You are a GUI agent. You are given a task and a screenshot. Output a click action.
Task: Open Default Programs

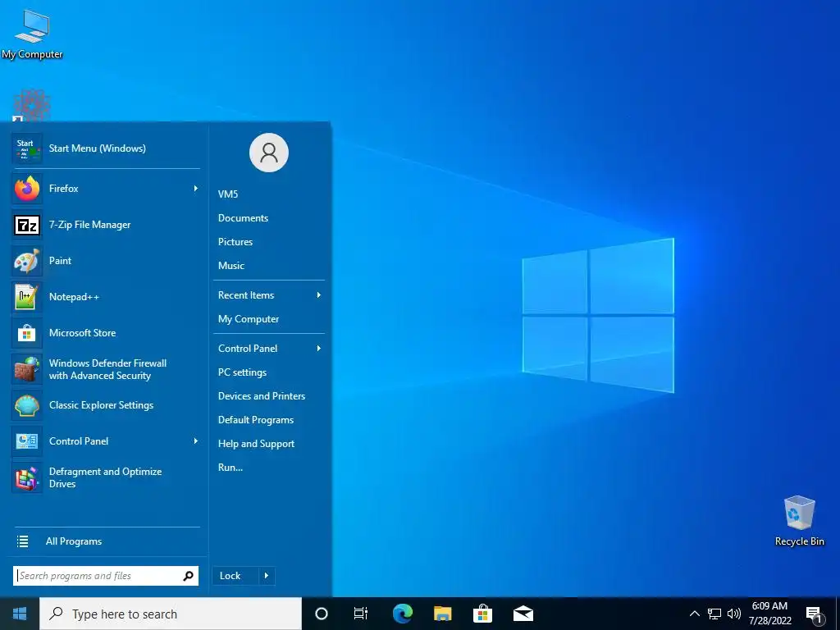256,420
